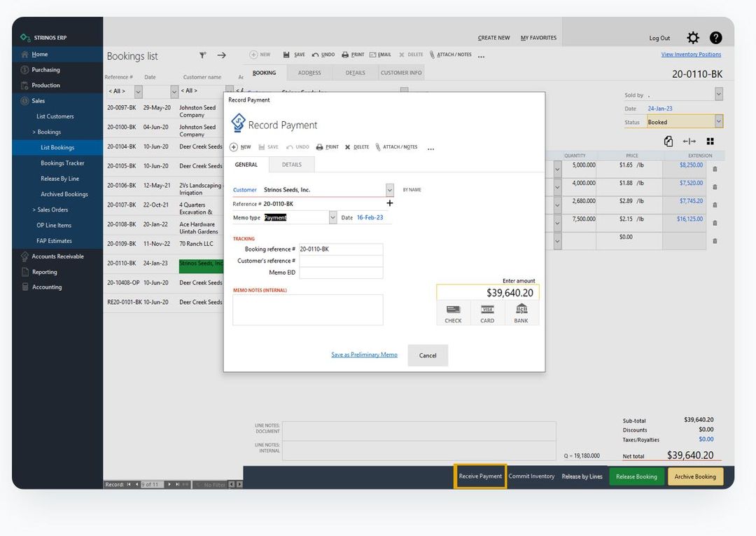Open the Memo type dropdown
Image resolution: width=756 pixels, height=536 pixels.
coord(332,218)
